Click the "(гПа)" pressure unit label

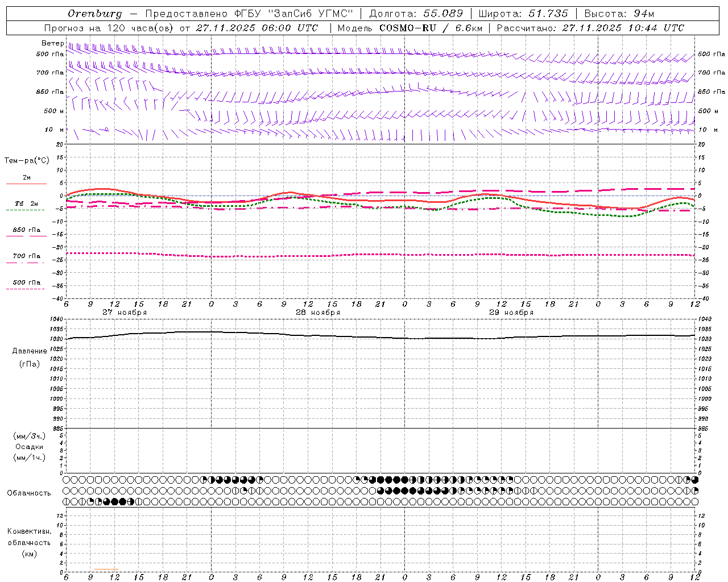pos(30,364)
